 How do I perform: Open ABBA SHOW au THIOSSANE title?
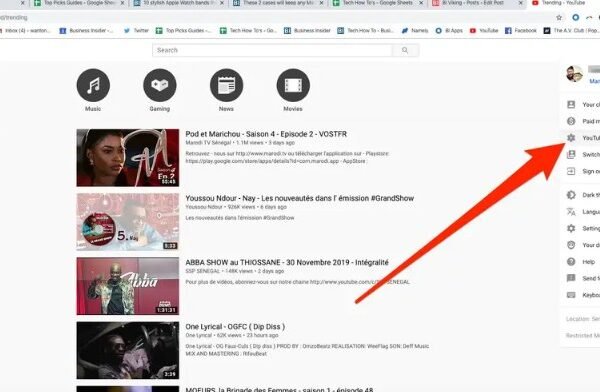(x=287, y=263)
